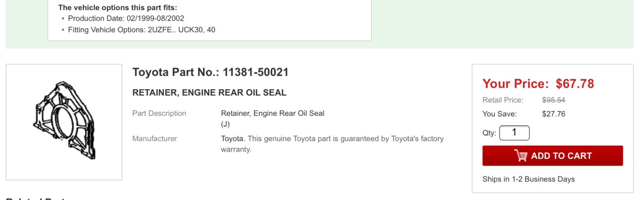
Task: Click the Production Date 02/1999-08/2002 bullet
Action: [126, 18]
